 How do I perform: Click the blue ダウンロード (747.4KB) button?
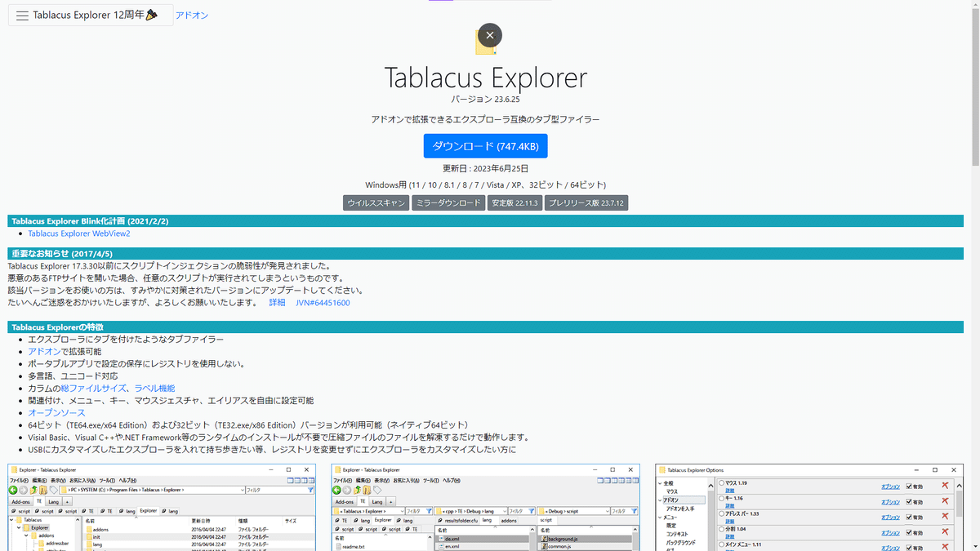click(x=485, y=146)
